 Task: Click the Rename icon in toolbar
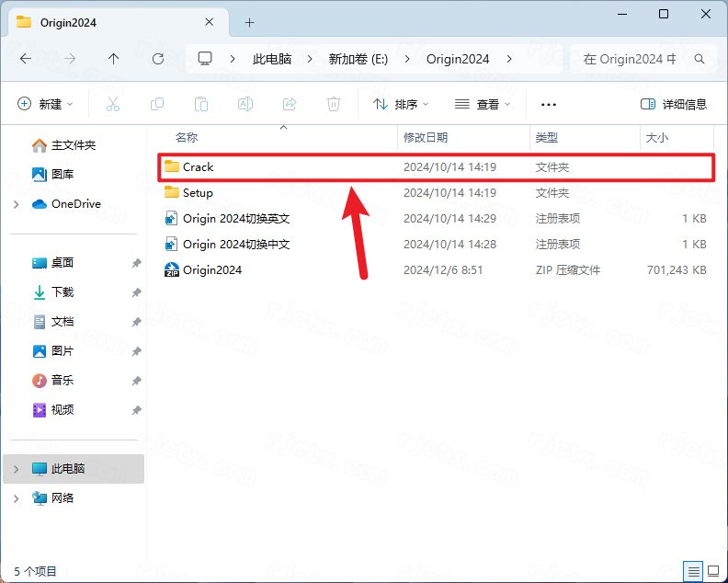[x=245, y=105]
